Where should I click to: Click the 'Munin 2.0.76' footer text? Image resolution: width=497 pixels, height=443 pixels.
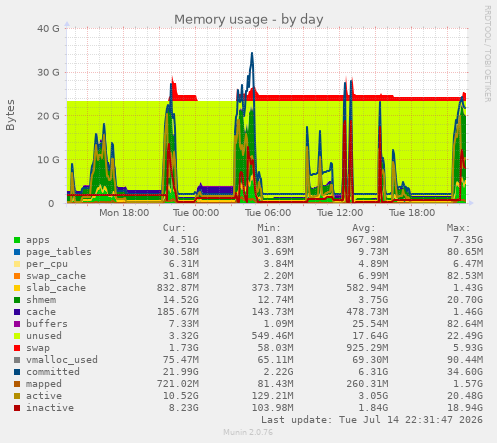point(248,432)
